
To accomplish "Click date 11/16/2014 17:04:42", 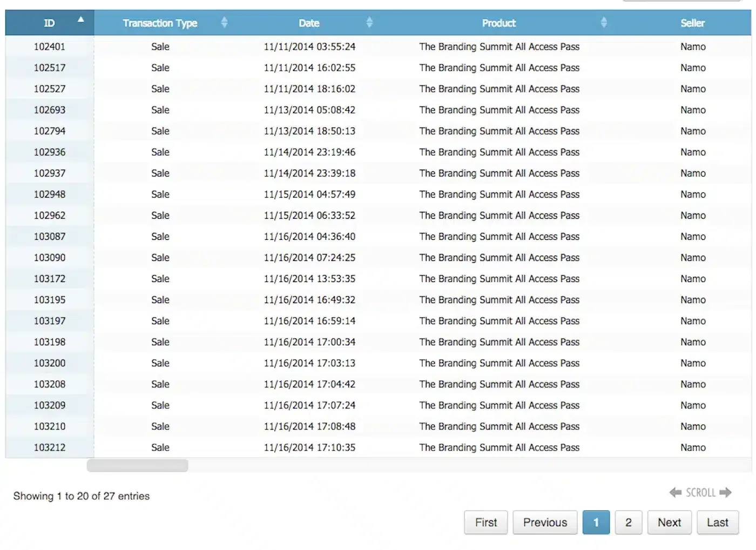I will click(309, 384).
